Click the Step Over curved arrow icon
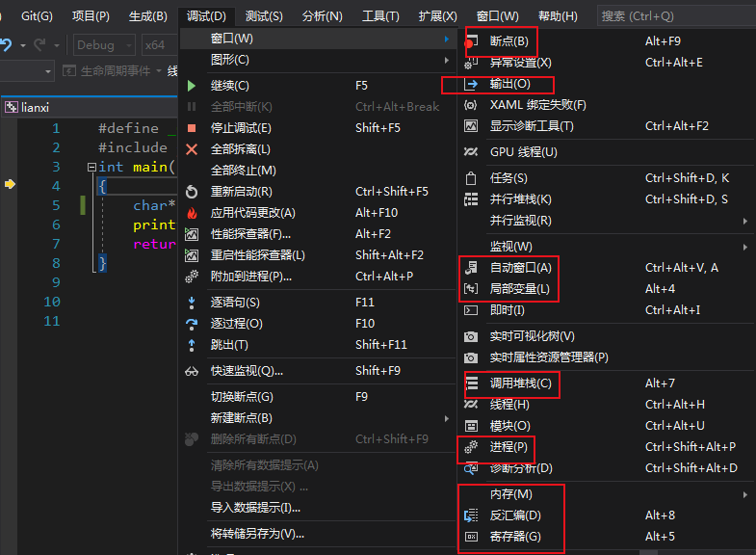The height and width of the screenshot is (555, 756). click(x=192, y=324)
